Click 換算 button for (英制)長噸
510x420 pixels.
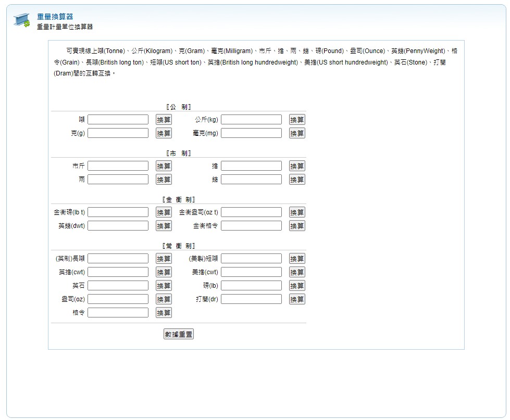164,259
